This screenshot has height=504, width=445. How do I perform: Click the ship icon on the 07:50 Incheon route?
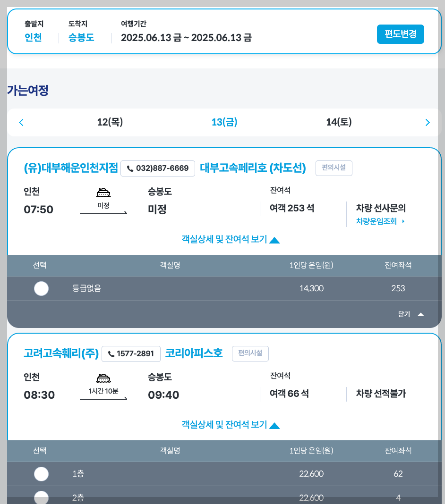point(103,192)
